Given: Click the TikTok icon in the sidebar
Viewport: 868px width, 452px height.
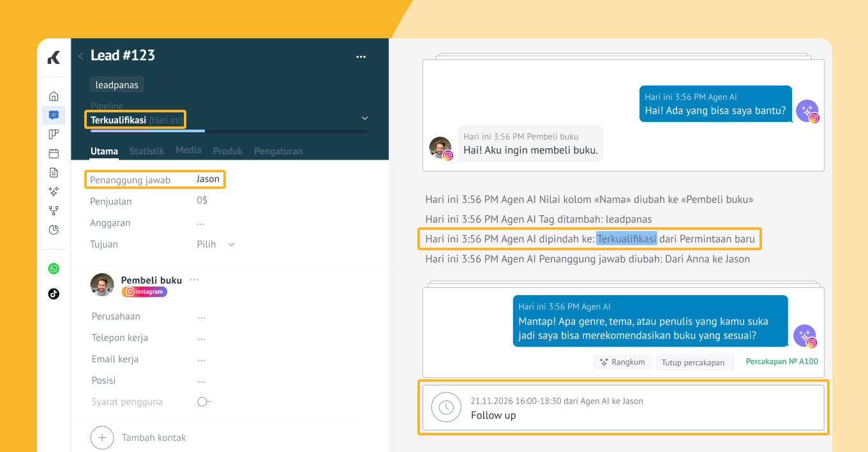Looking at the screenshot, I should [54, 294].
